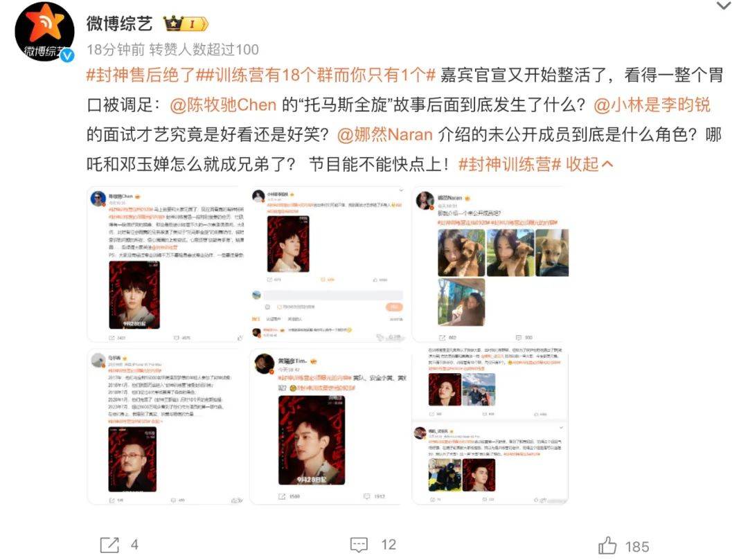Collapse the post text with 收起
Image resolution: width=748 pixels, height=560 pixels.
(589, 164)
